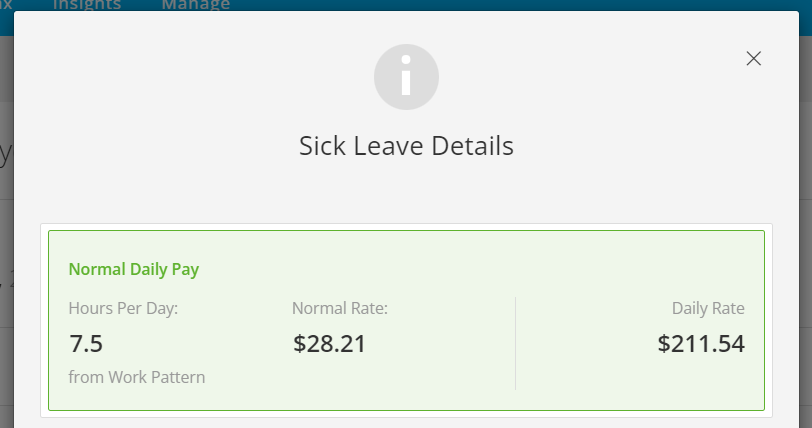The image size is (812, 428).
Task: Open the Insights menu
Action: [x=87, y=5]
